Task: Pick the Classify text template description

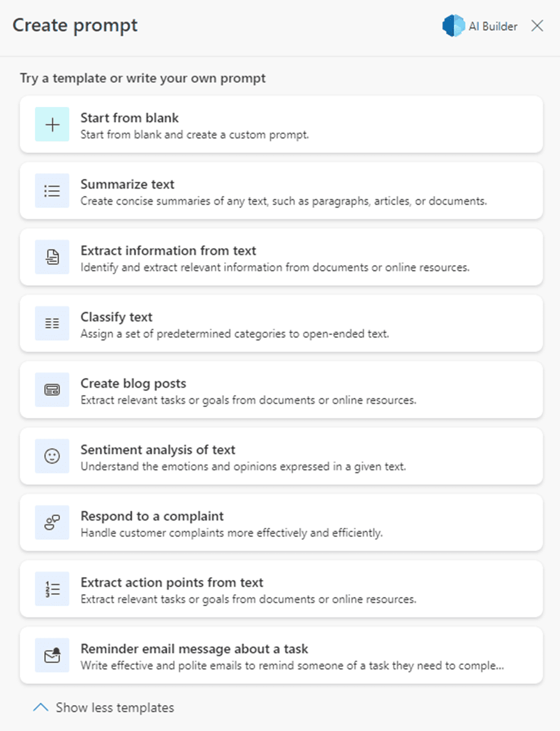Action: pyautogui.click(x=235, y=334)
